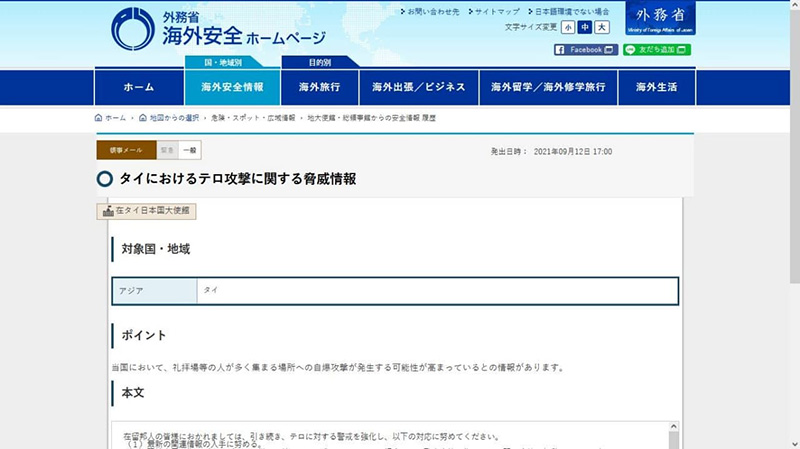Click 危険・スポット・広域情報 breadcrumb
This screenshot has height=449, width=800.
click(x=253, y=118)
